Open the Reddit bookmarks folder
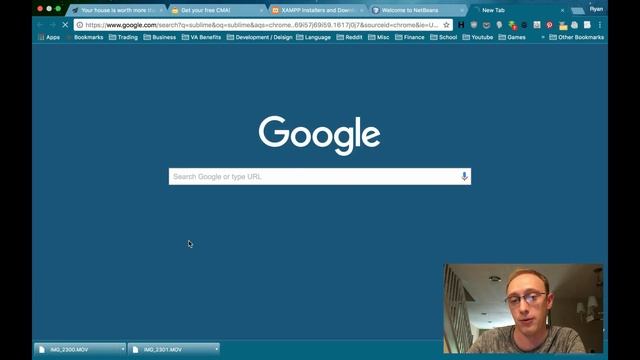The width and height of the screenshot is (640, 360). (349, 37)
